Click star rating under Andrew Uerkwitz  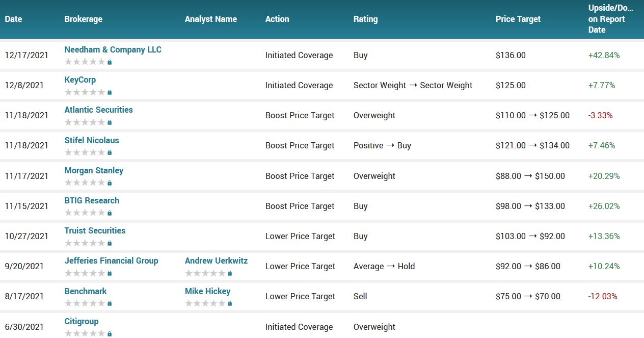coord(205,273)
